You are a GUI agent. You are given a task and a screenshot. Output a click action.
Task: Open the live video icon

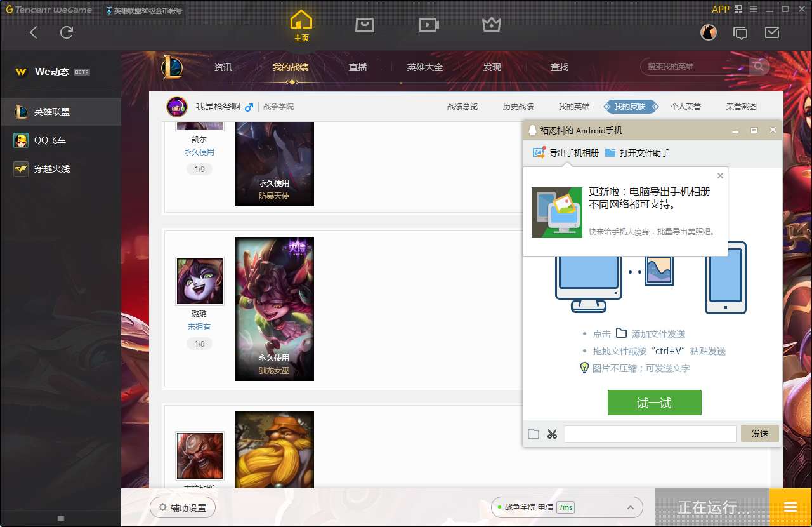(x=429, y=25)
